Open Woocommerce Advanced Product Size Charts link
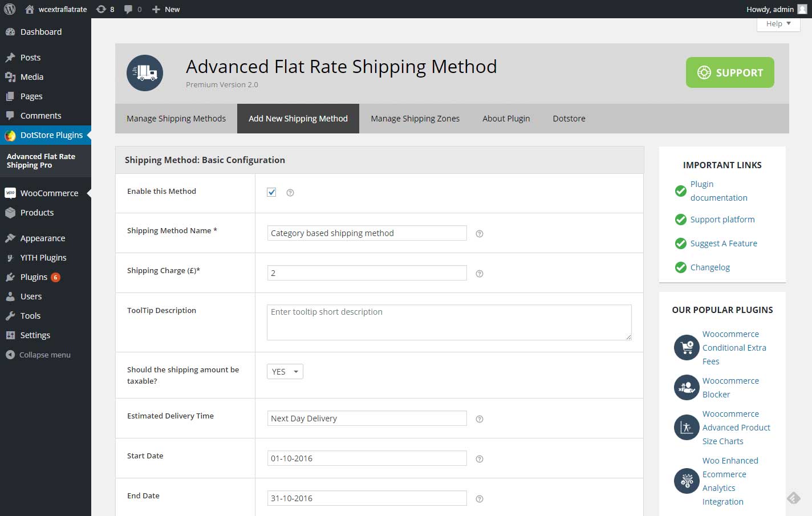The image size is (812, 516). click(x=736, y=428)
